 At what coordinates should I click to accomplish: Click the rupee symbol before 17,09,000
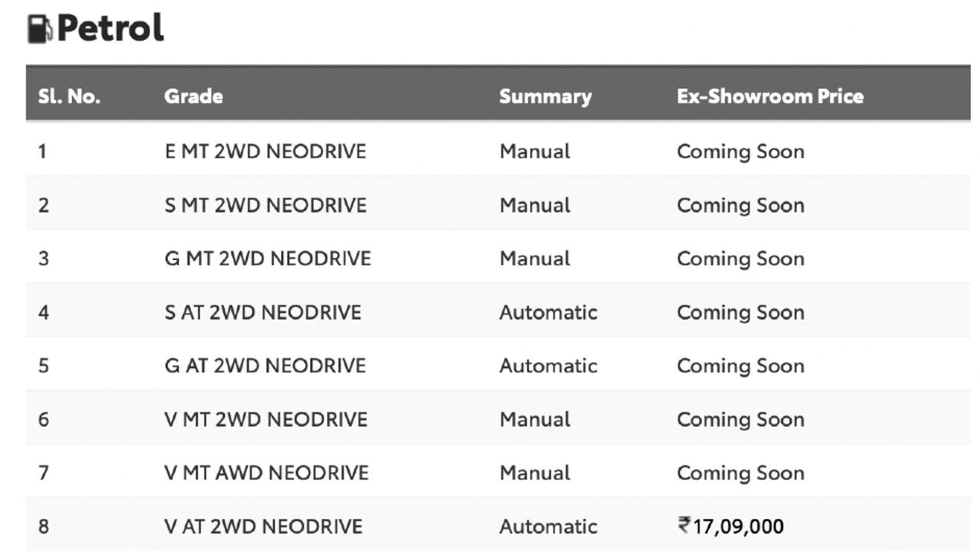[684, 526]
